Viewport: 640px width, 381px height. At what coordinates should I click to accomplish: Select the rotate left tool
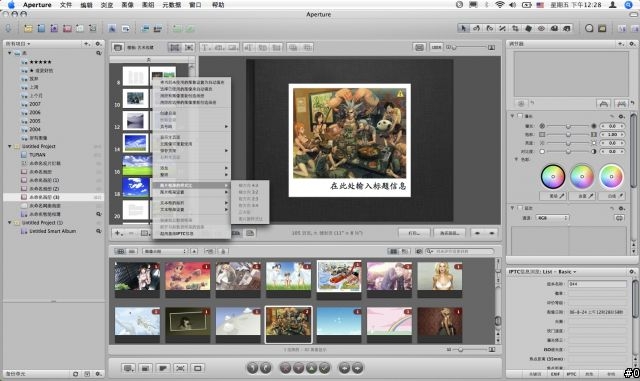coord(476,28)
